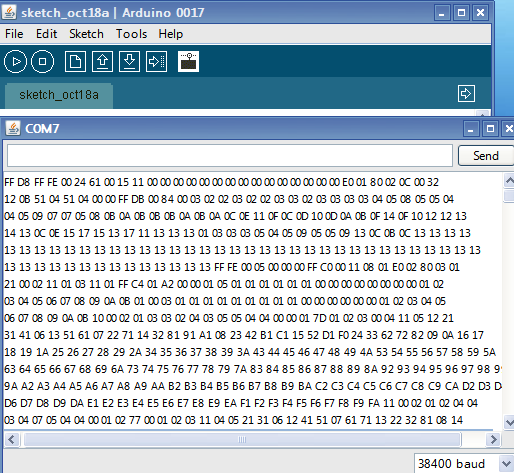Open the Serial Monitor icon
The width and height of the screenshot is (514, 473).
(x=189, y=62)
